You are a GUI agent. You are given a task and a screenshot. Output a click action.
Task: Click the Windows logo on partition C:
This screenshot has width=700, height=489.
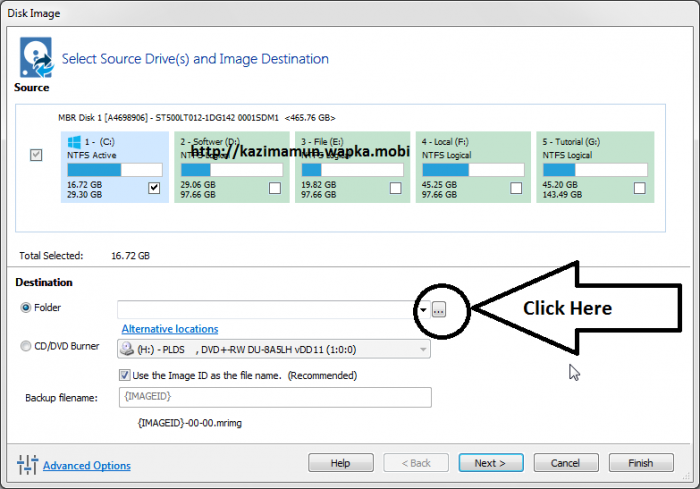pos(74,142)
